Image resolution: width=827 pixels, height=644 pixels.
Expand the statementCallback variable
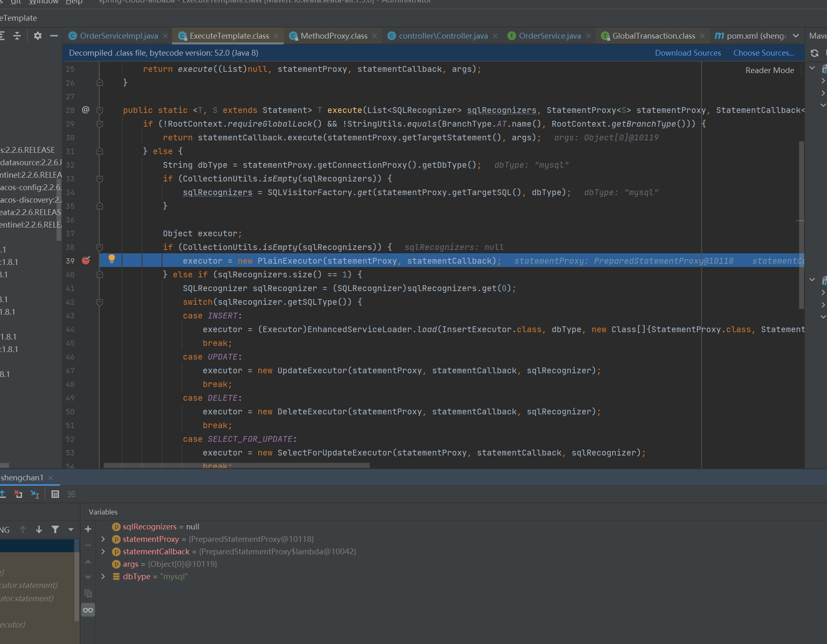pos(103,551)
